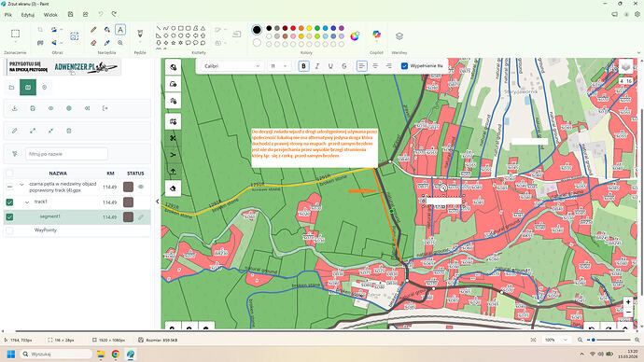Select the rectangular selection tool

pyautogui.click(x=15, y=34)
